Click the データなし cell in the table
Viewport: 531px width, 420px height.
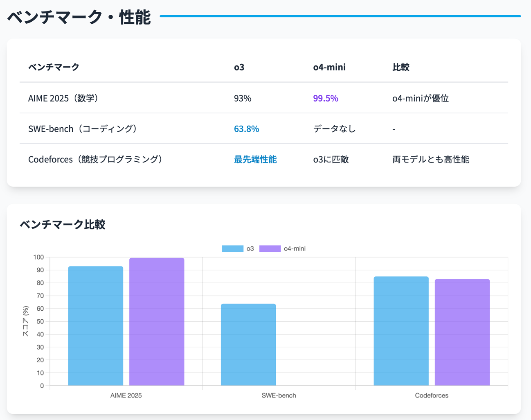334,129
